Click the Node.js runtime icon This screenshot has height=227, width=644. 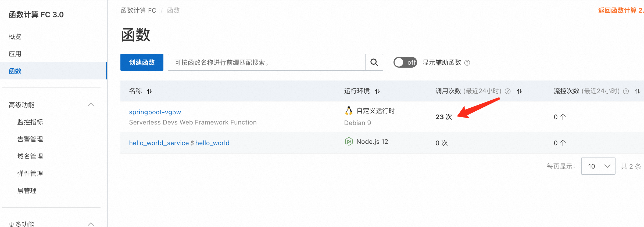(349, 141)
